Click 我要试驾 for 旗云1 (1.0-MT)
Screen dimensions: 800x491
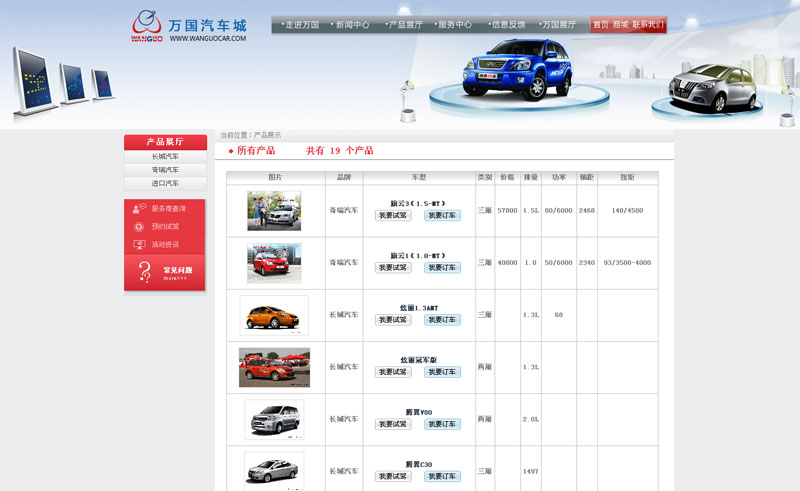(393, 267)
